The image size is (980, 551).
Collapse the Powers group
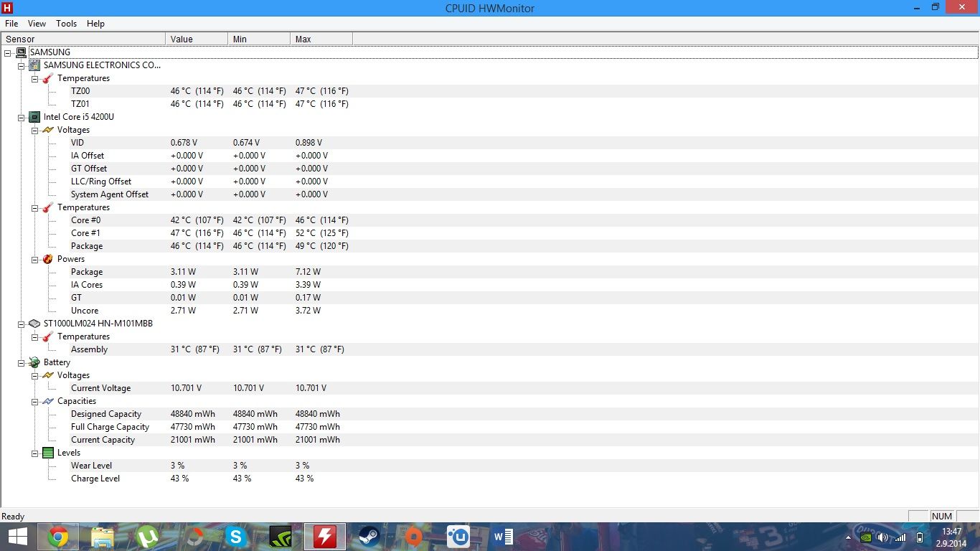pos(35,259)
